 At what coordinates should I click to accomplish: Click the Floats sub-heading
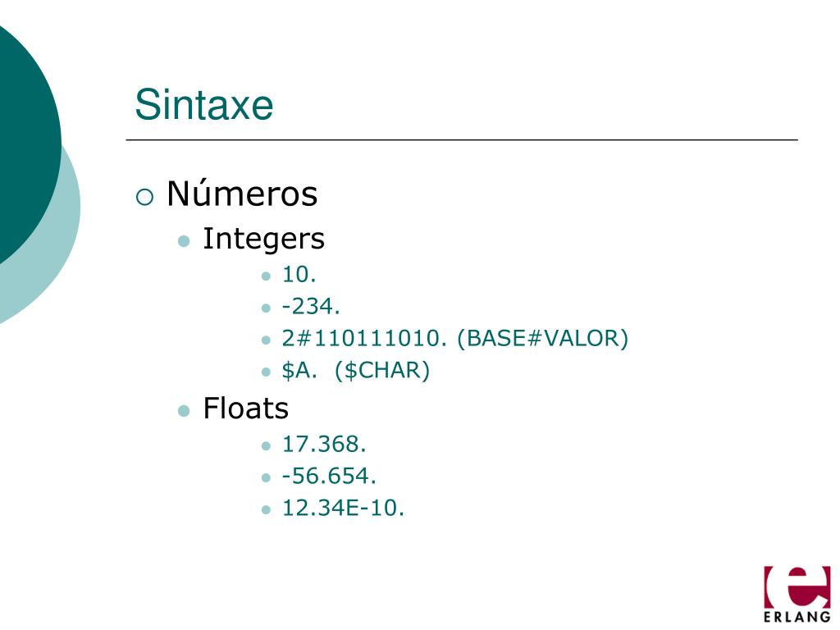point(246,409)
